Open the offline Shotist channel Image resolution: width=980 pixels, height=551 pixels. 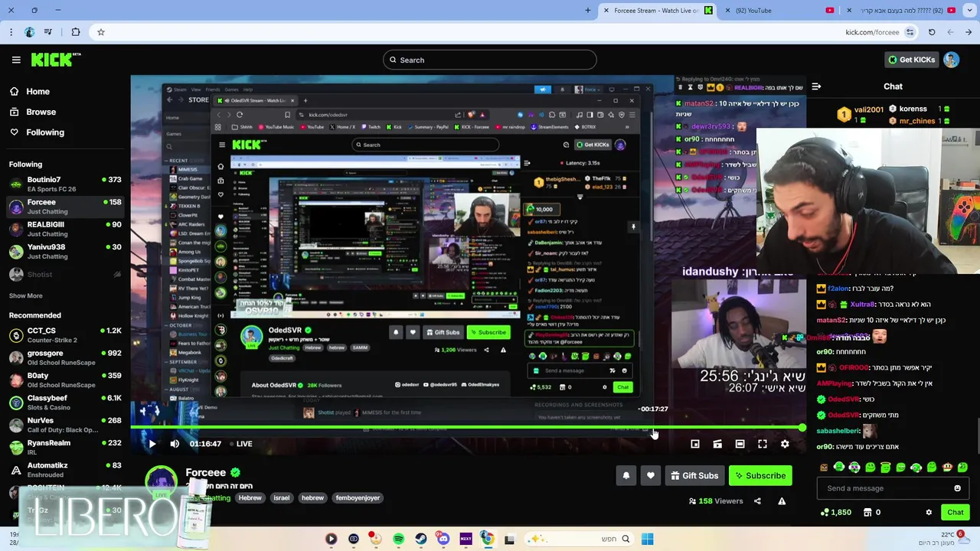65,274
